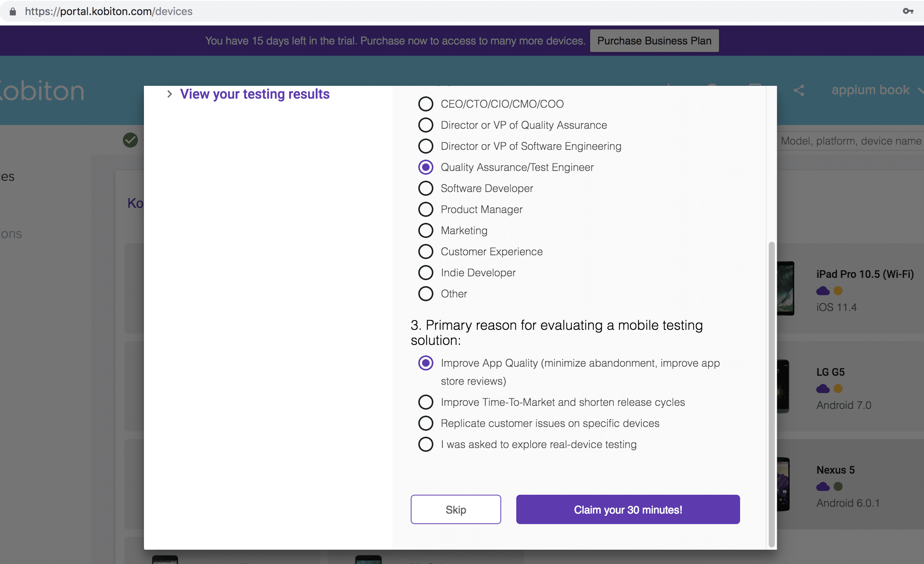924x564 pixels.
Task: Click the cloud icon under LG G5
Action: tap(823, 389)
